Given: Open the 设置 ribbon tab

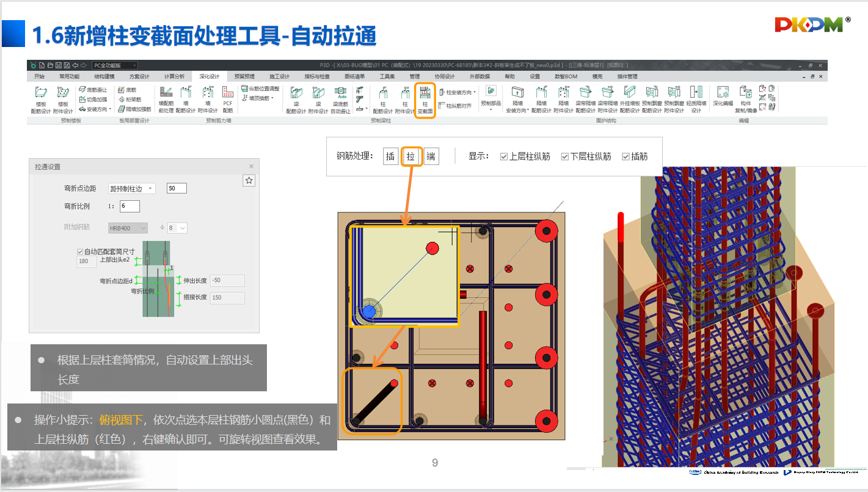Looking at the screenshot, I should pyautogui.click(x=534, y=76).
